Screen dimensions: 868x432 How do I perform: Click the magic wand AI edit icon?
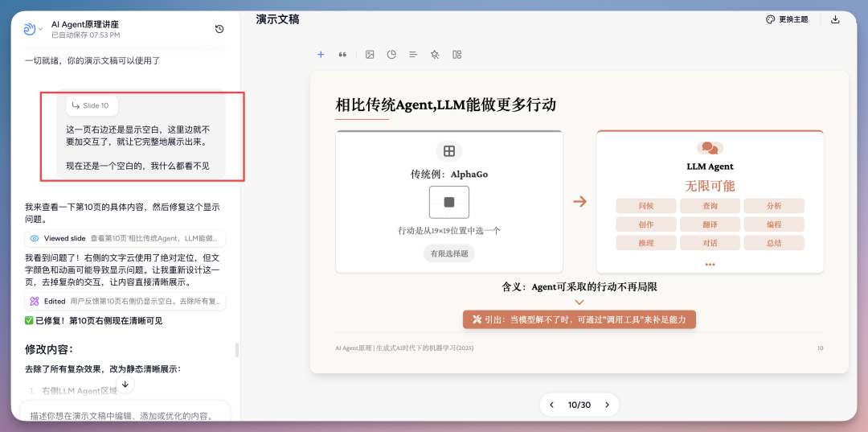(x=435, y=54)
